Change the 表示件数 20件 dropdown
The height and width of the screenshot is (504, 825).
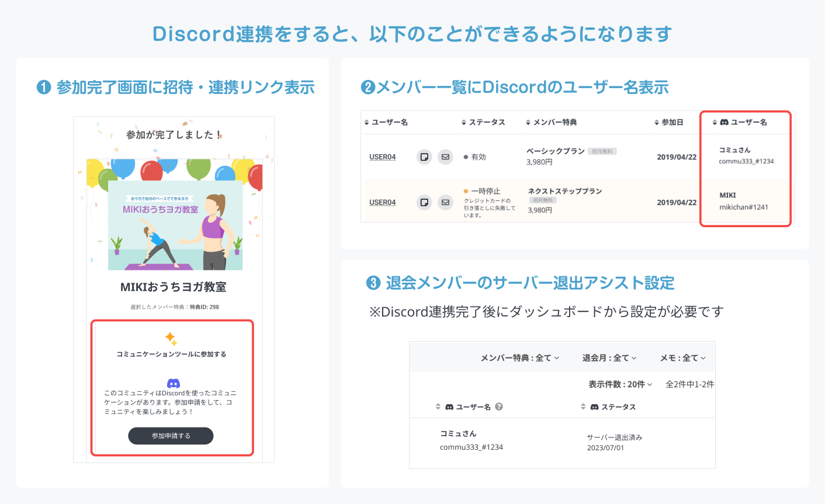[x=618, y=384]
